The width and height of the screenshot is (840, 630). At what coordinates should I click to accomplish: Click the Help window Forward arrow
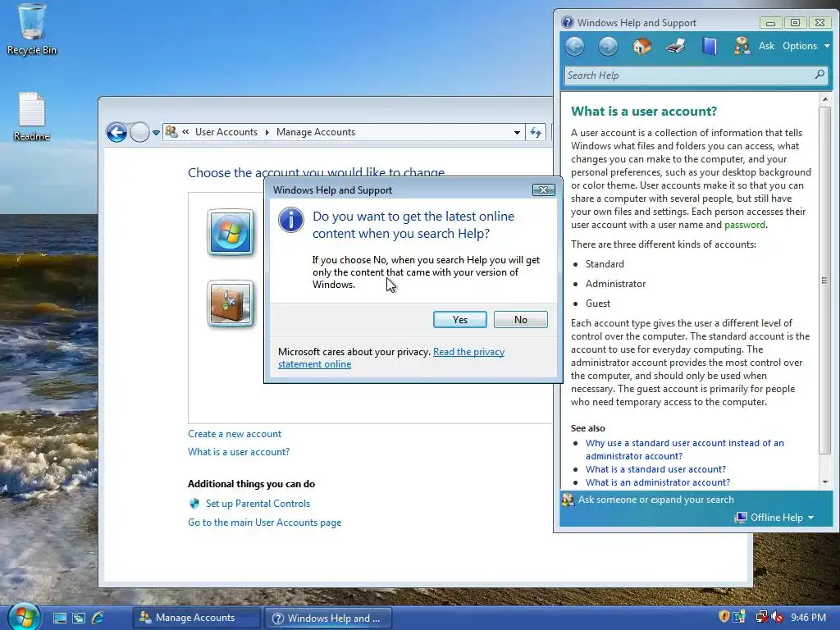(x=608, y=47)
